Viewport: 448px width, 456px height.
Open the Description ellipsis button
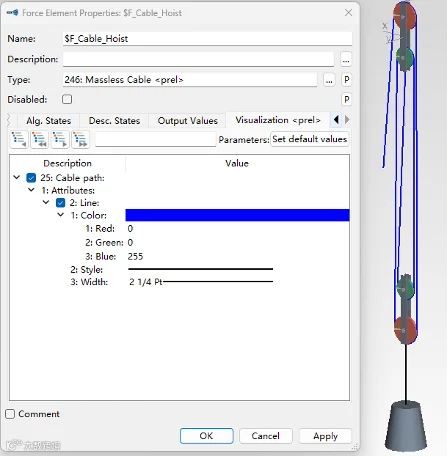[346, 59]
